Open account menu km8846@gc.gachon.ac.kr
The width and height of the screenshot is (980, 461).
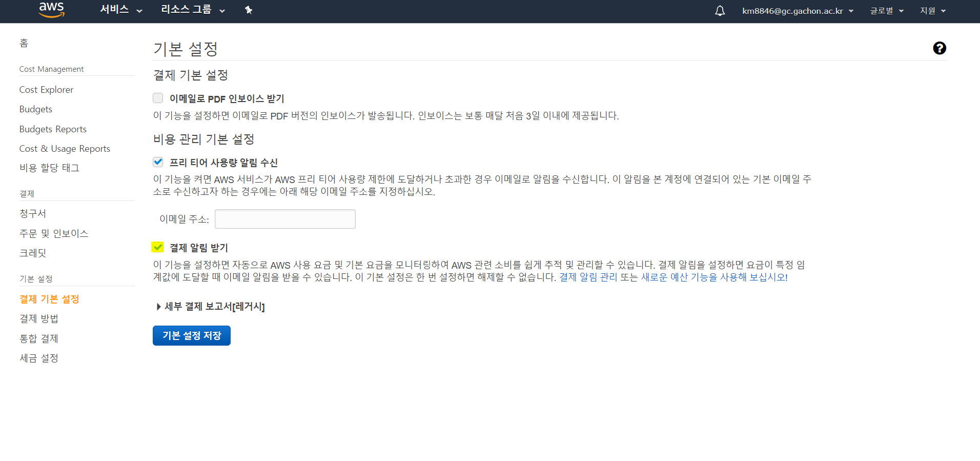(x=798, y=11)
